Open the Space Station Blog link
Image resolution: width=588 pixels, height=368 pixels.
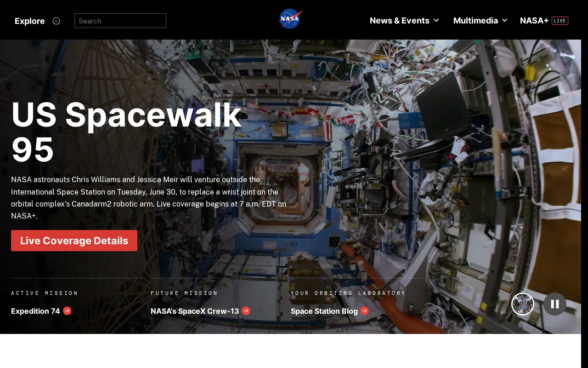324,311
